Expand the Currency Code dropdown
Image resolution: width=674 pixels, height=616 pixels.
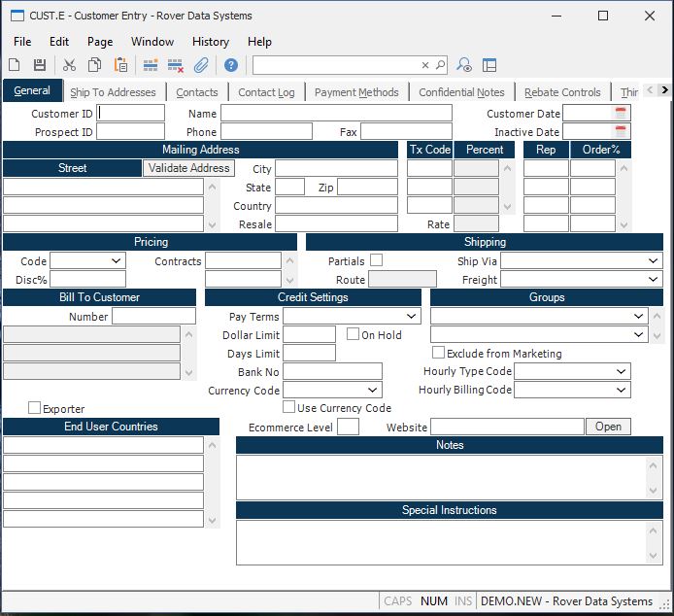click(x=373, y=391)
